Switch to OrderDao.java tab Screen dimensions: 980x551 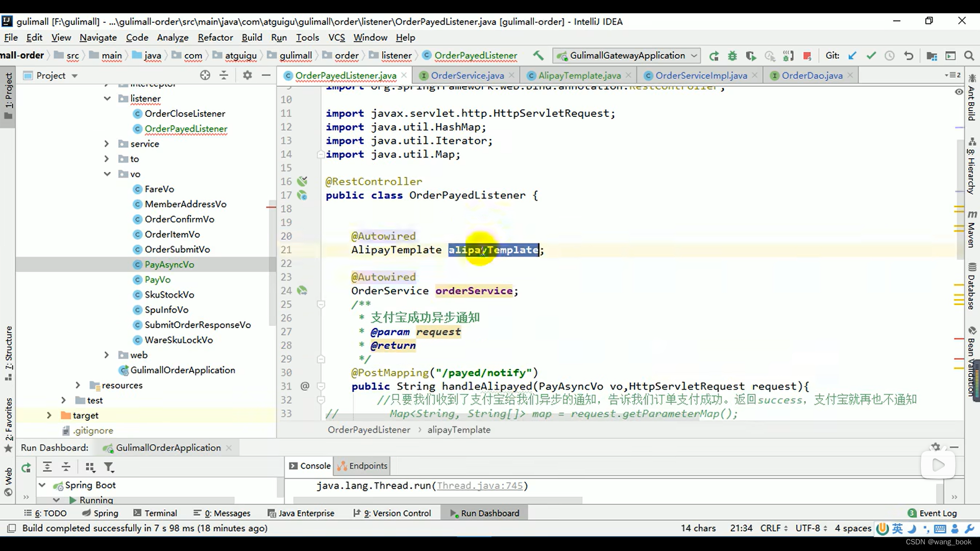812,76
